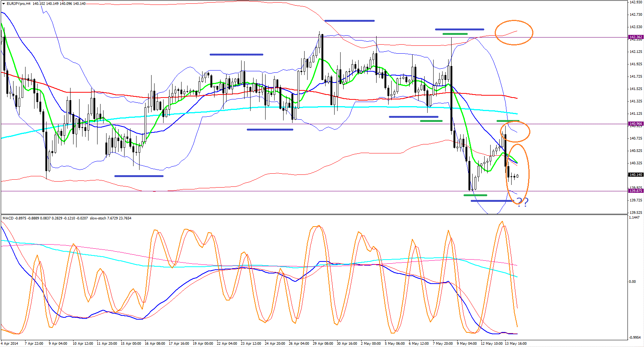The image size is (644, 347).
Task: Click the 10 Apr 12:00 time label
Action: pyautogui.click(x=83, y=343)
